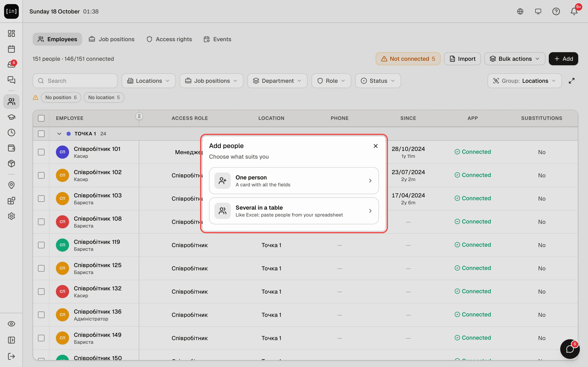Check the box for Співробітник 132
The width and height of the screenshot is (588, 367).
coord(41,292)
